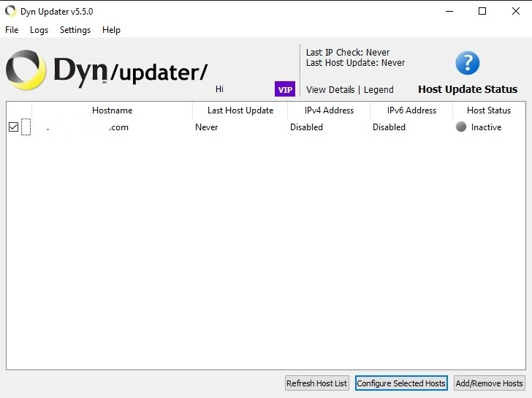Sort by Last Host Update column header

(240, 110)
